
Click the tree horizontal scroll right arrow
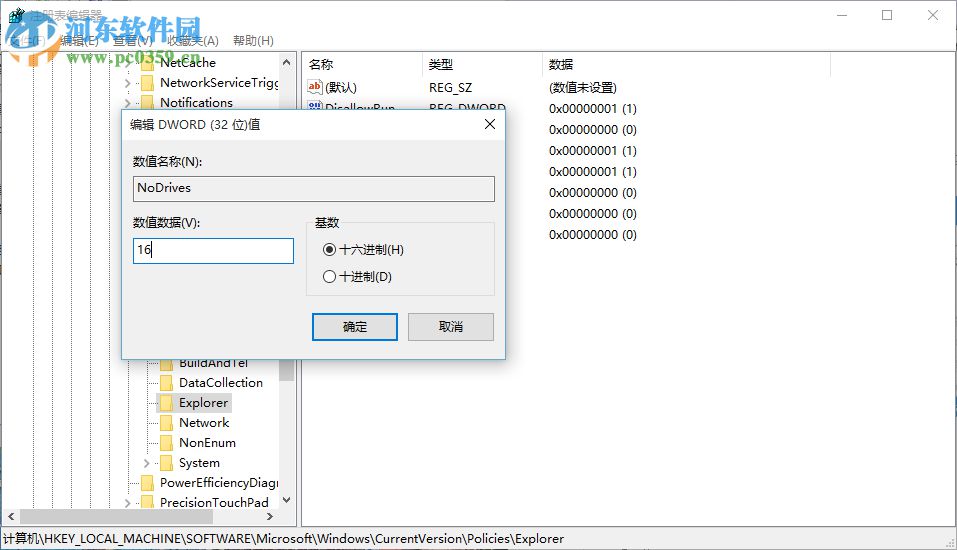270,516
